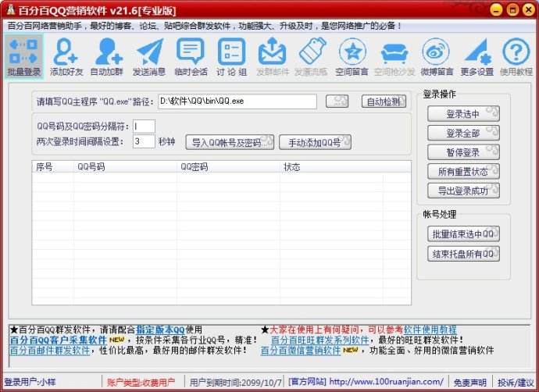The height and width of the screenshot is (392, 539).
Task: Click the 所有重置状态 reset status button
Action: tap(463, 172)
